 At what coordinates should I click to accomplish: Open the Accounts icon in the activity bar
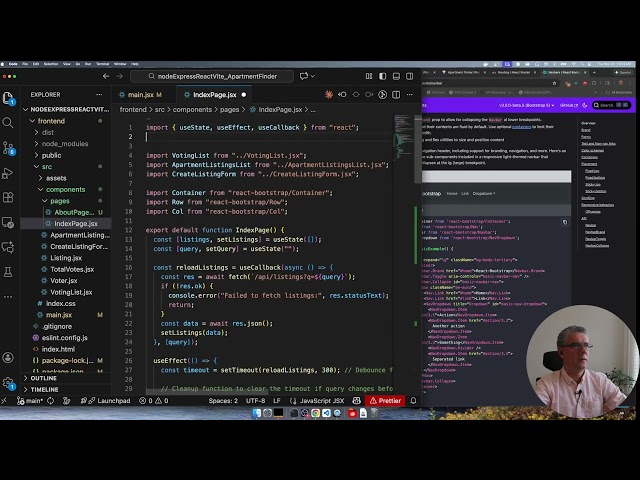click(x=8, y=358)
